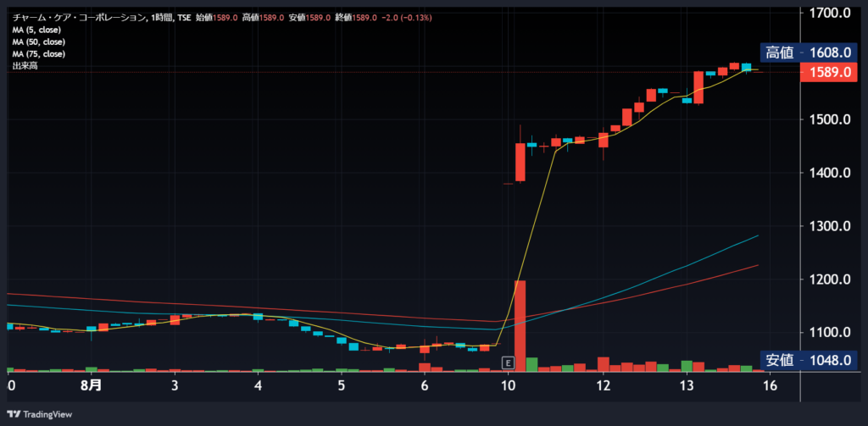Click the earnings 'E' marker icon
The height and width of the screenshot is (426, 868).
pyautogui.click(x=508, y=363)
